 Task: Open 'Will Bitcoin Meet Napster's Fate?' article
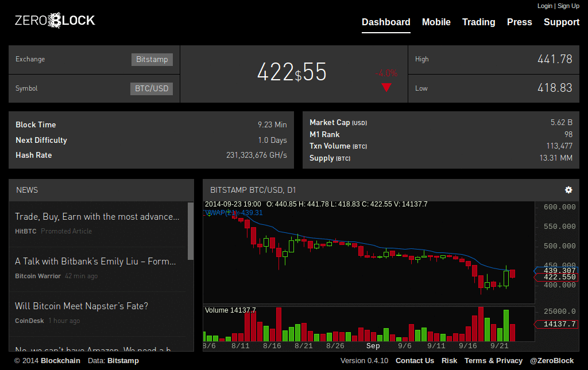[82, 306]
